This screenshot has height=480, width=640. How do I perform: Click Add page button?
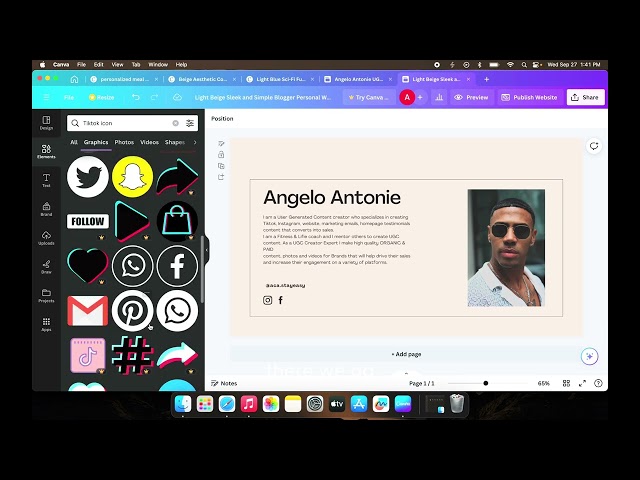[x=407, y=354]
